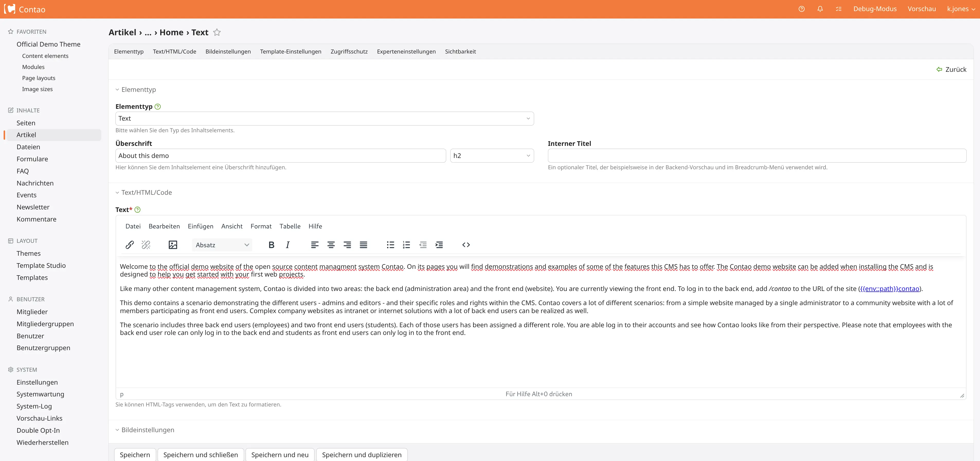This screenshot has width=980, height=461.
Task: Remove link with the unlink icon
Action: pyautogui.click(x=146, y=245)
